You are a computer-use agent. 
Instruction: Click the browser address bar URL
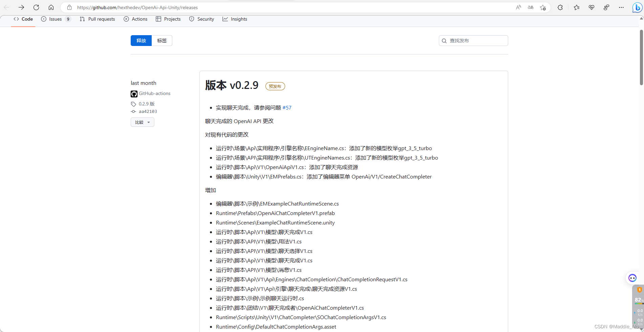coord(137,7)
